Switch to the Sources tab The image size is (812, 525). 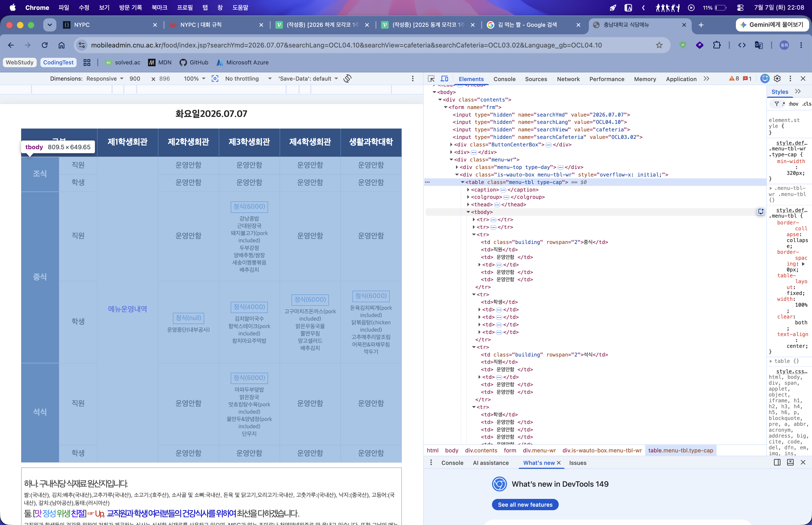pyautogui.click(x=536, y=79)
